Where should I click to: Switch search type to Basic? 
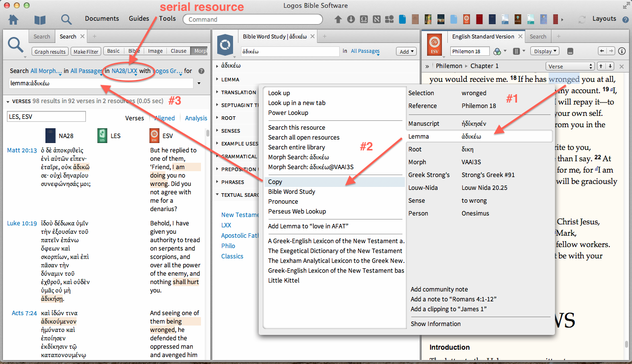[114, 51]
